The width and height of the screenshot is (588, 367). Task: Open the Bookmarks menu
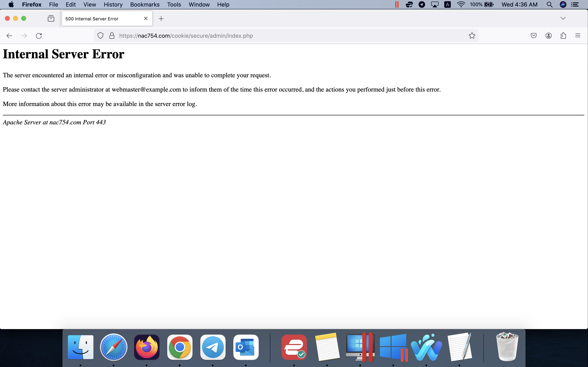click(x=145, y=5)
